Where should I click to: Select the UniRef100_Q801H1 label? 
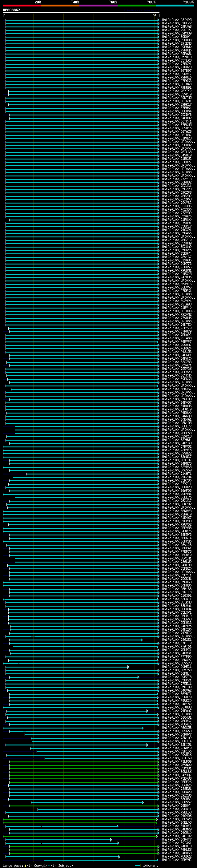pos(177,558)
